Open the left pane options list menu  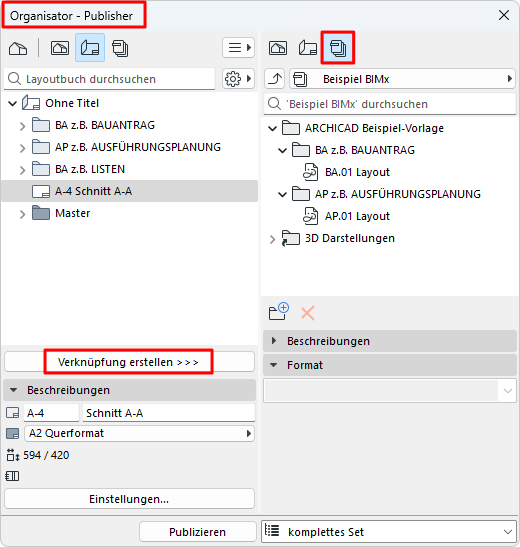tap(239, 47)
